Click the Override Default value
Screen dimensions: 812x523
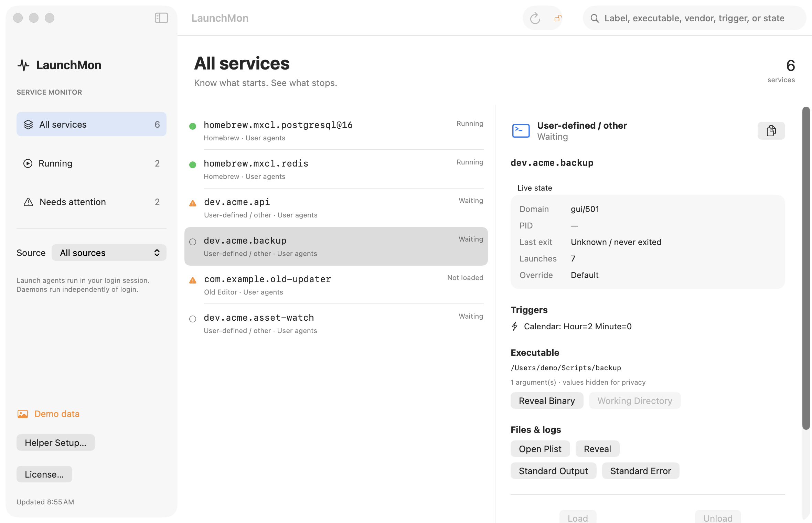585,275
